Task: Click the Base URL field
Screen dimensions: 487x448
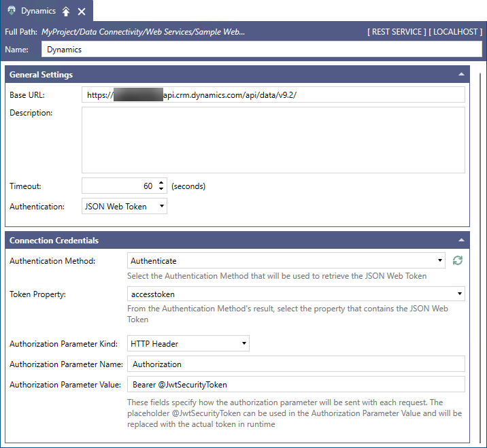Action: tap(273, 94)
